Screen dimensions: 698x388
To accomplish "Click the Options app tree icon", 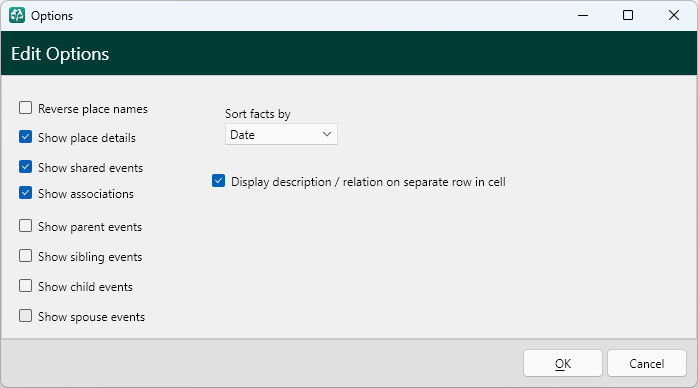I will pyautogui.click(x=17, y=15).
